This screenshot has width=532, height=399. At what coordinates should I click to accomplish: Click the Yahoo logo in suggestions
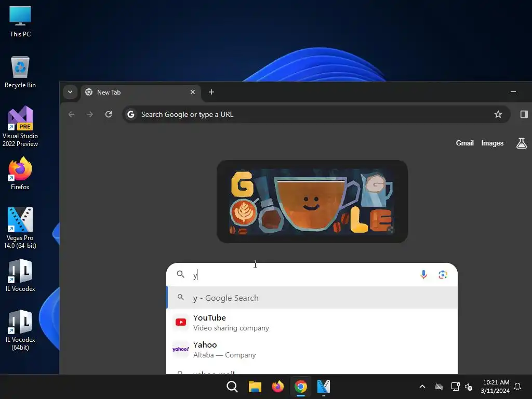pos(180,349)
